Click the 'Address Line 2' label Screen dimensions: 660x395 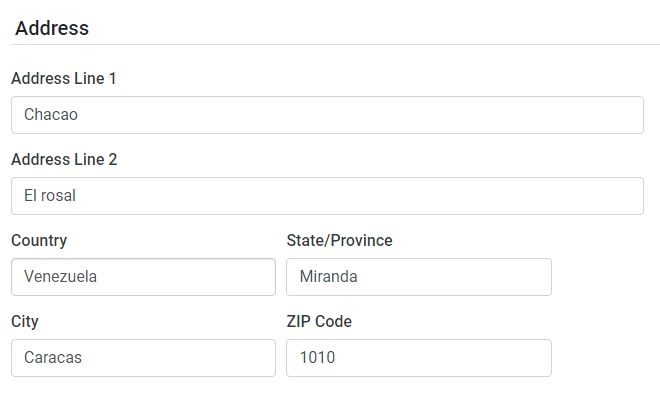click(x=64, y=159)
